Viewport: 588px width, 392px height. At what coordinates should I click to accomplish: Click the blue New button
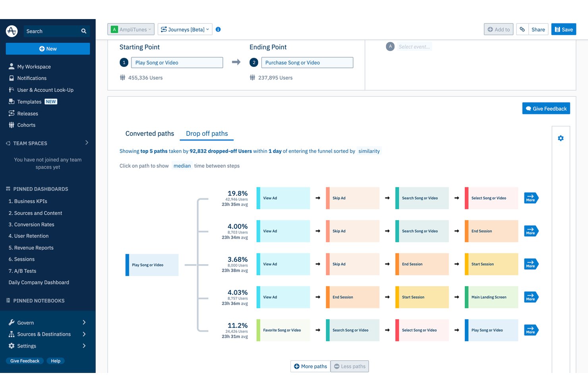pos(48,49)
